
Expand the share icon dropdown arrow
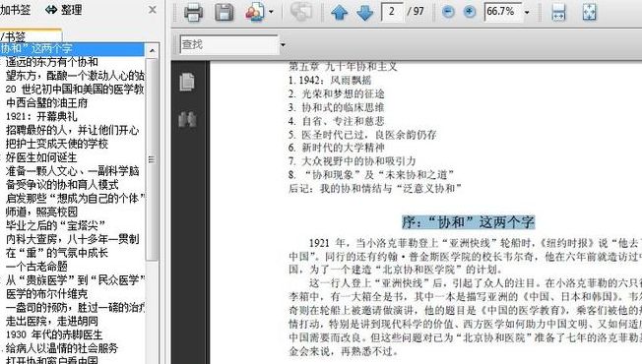pyautogui.click(x=271, y=12)
